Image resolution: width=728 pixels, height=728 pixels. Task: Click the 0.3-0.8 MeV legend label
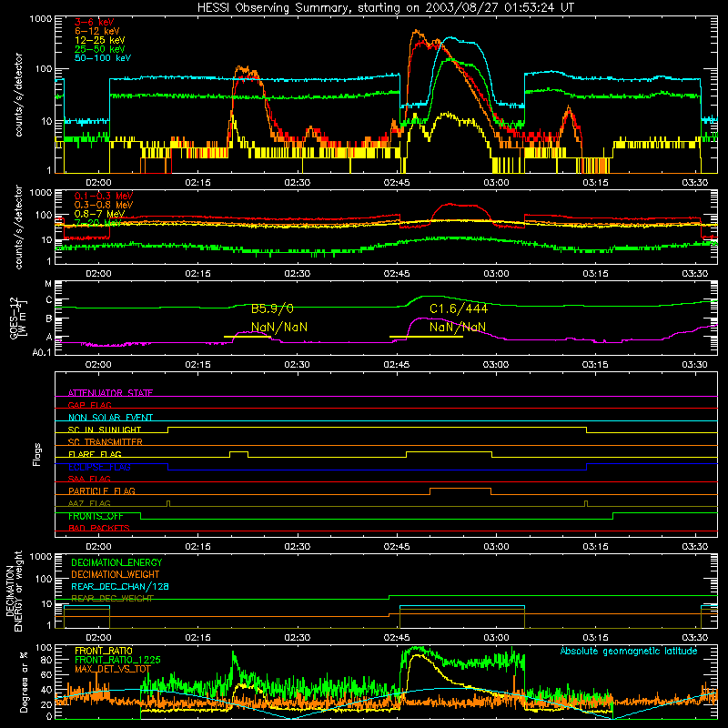point(104,205)
